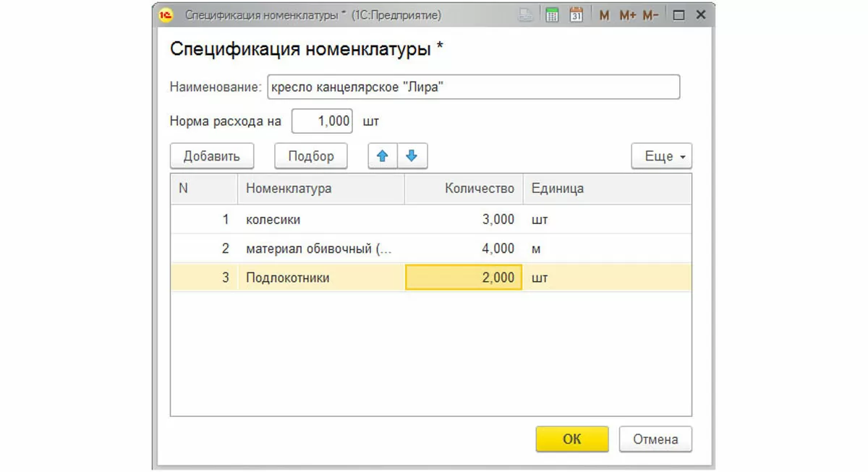Open the Еще dropdown menu
868x472 pixels.
coord(661,156)
